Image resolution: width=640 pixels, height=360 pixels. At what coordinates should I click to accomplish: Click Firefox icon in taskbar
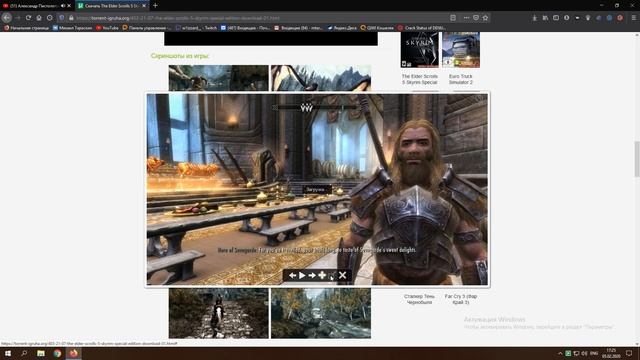point(73,353)
